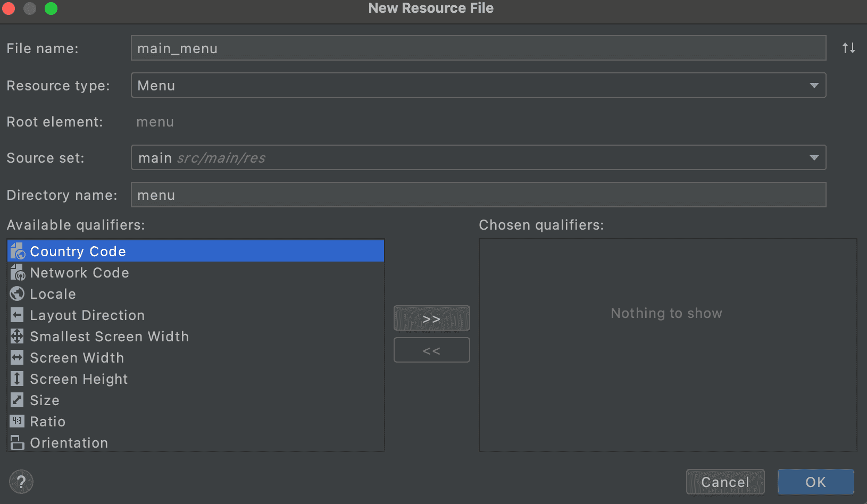Viewport: 867px width, 504px height.
Task: Click the Screen Height icon
Action: [x=18, y=379]
